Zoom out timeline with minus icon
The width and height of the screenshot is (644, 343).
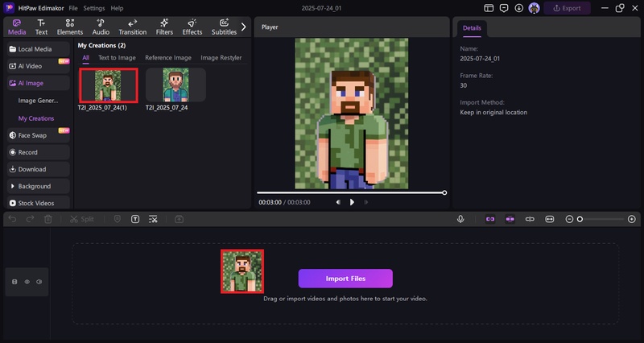point(569,219)
